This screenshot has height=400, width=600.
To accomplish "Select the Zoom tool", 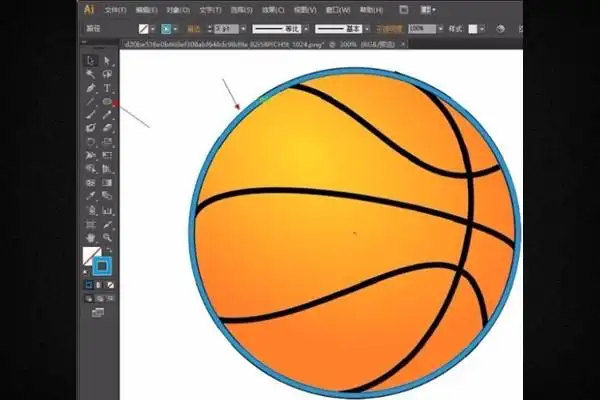I will point(107,238).
